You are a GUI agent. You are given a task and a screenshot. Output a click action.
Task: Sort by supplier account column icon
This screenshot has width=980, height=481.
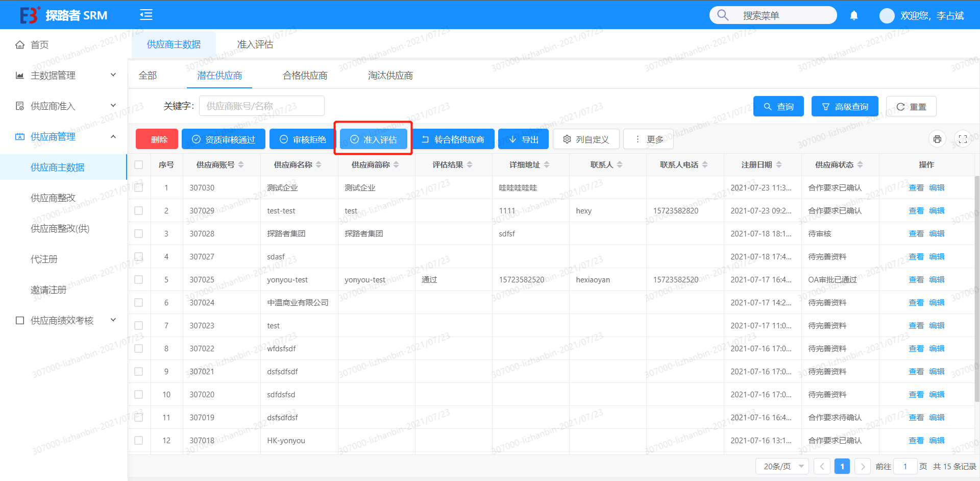coord(241,165)
